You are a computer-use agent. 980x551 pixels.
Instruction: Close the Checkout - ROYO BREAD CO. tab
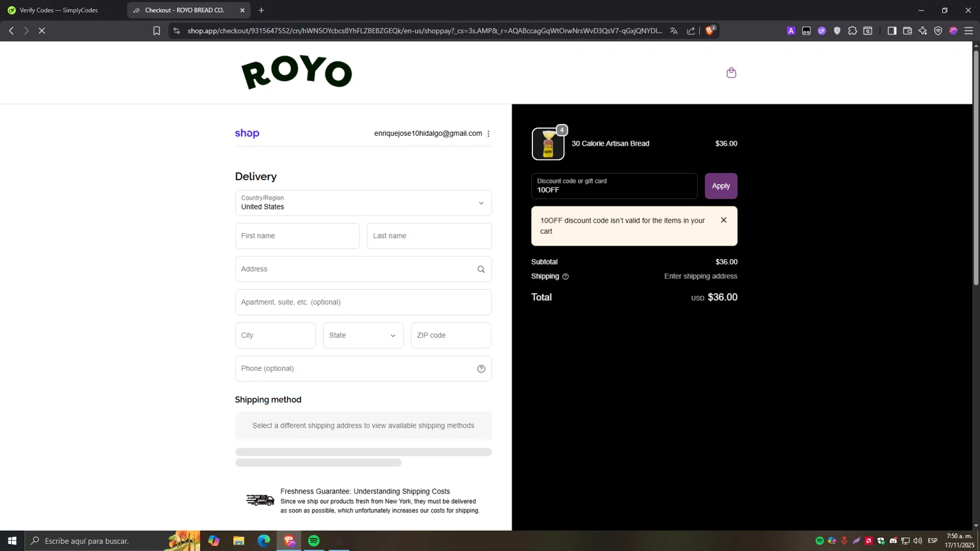coord(242,10)
